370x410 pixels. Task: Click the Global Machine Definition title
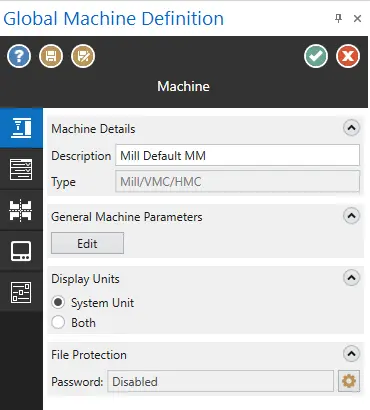[114, 19]
